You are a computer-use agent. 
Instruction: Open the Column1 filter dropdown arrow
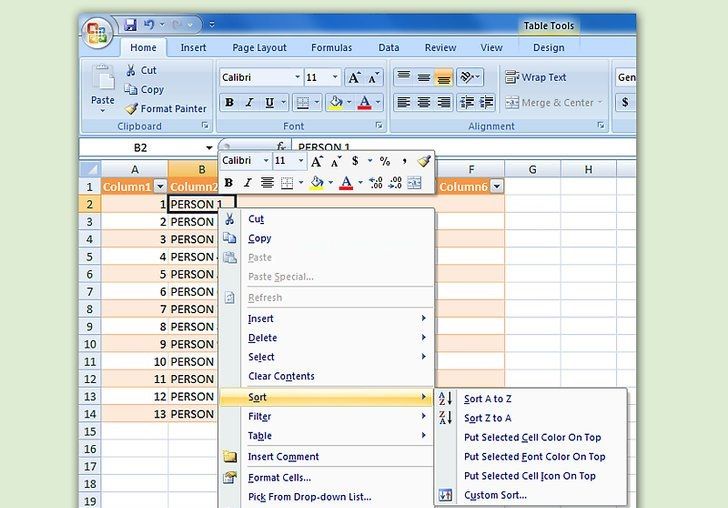(160, 187)
